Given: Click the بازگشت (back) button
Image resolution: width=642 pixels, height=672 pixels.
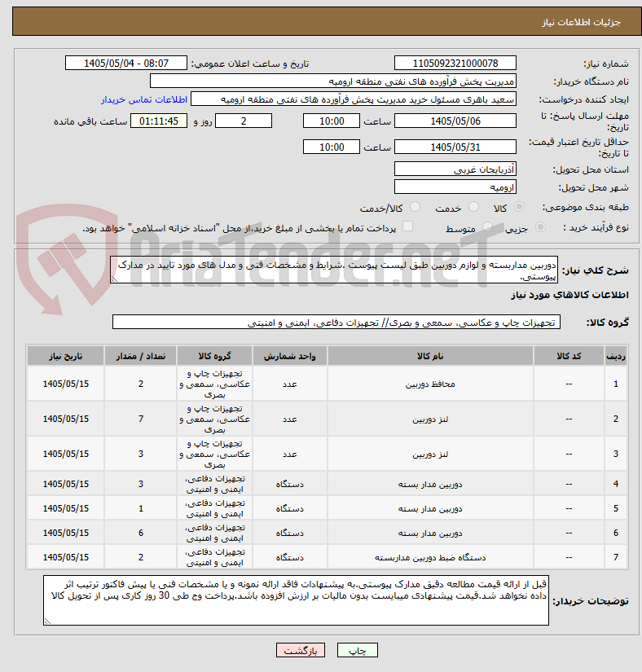Looking at the screenshot, I should 301,650.
